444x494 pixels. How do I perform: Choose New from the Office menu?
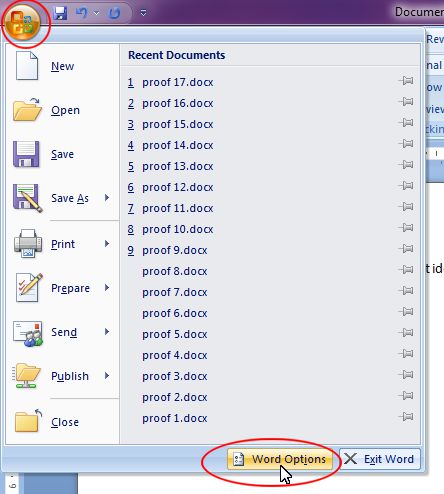point(62,66)
